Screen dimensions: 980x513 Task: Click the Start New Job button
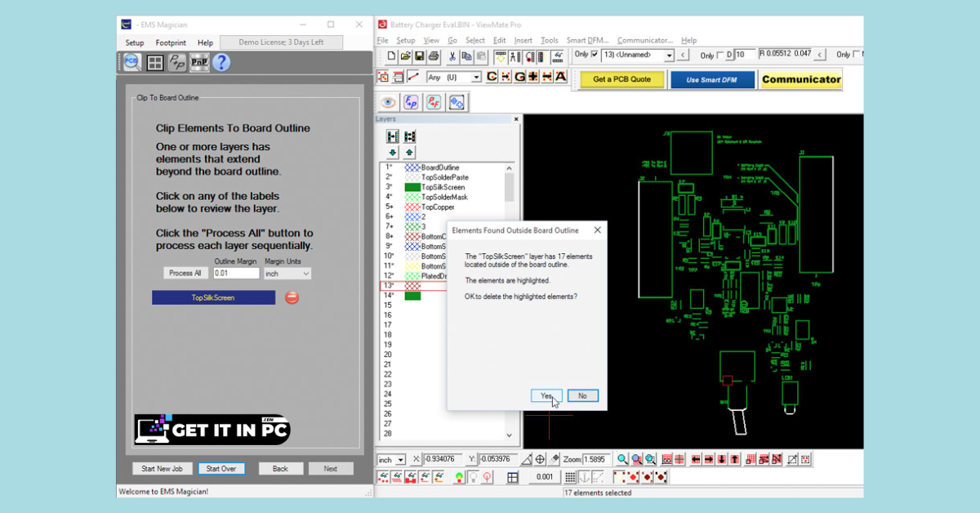(x=163, y=469)
